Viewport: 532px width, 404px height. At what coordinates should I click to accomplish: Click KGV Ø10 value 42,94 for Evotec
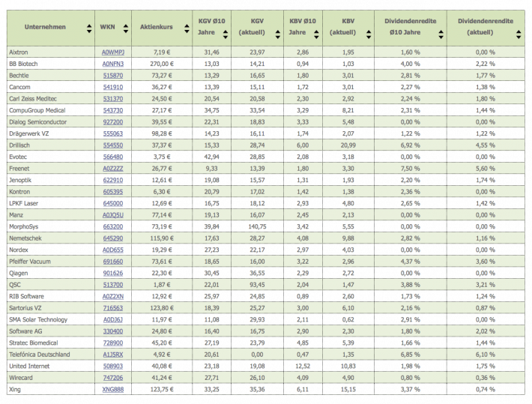212,157
